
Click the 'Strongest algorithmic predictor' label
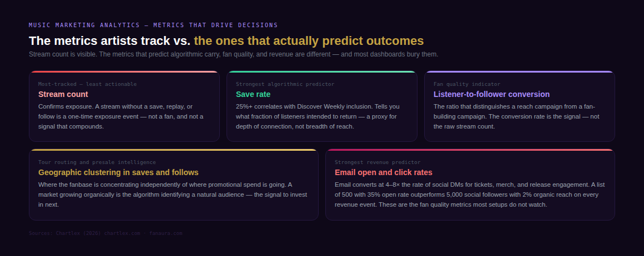click(285, 84)
